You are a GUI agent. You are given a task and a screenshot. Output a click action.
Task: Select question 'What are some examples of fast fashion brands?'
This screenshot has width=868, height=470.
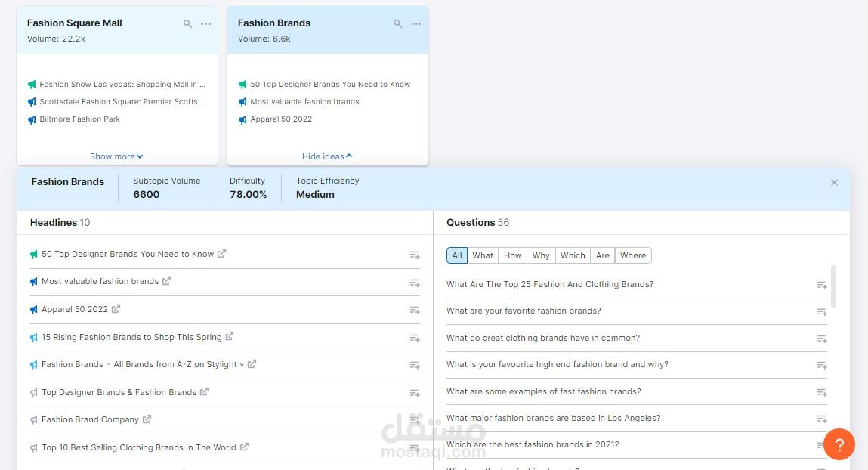point(544,391)
